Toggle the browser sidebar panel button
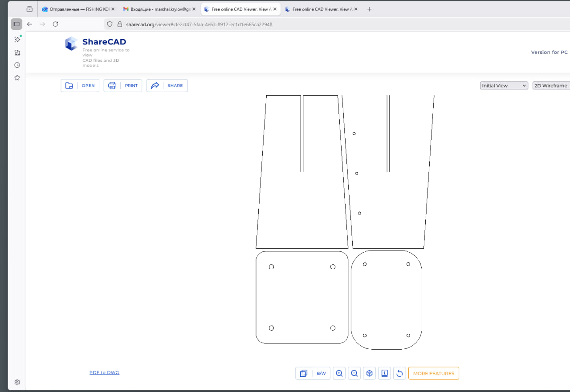 (16, 24)
